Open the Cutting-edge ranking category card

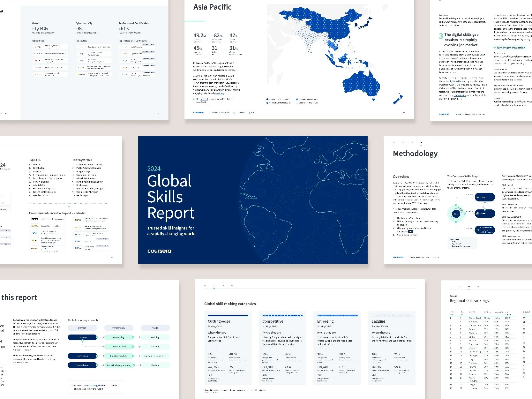click(x=228, y=348)
